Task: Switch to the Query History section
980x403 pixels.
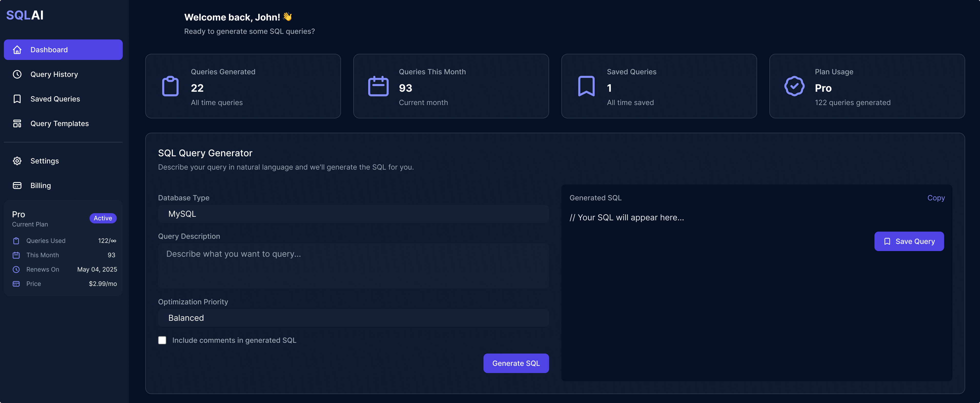Action: (x=54, y=74)
